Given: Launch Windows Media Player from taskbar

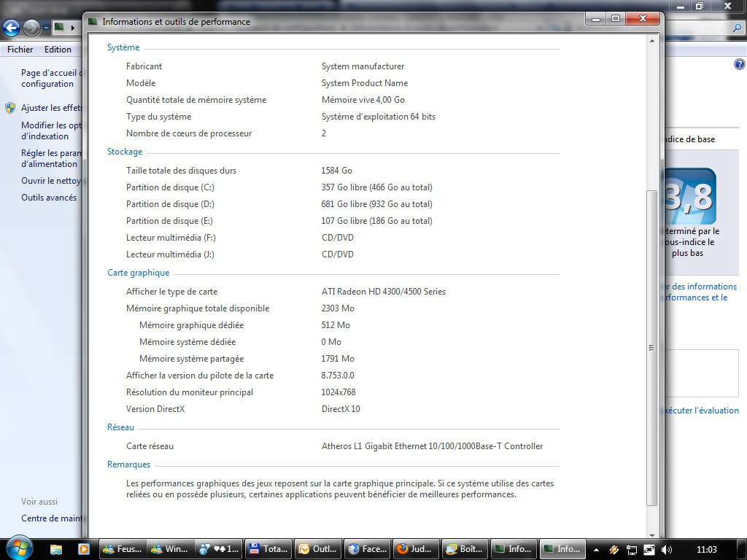Looking at the screenshot, I should [x=83, y=549].
